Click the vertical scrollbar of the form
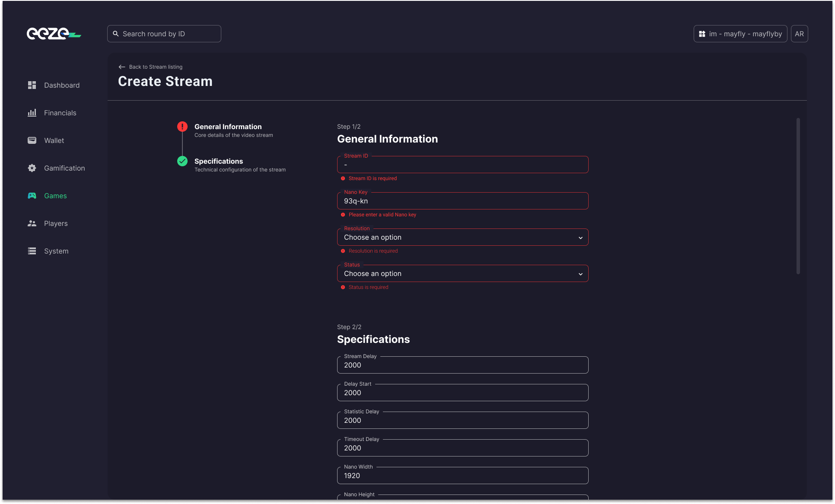835x504 pixels. tap(798, 196)
